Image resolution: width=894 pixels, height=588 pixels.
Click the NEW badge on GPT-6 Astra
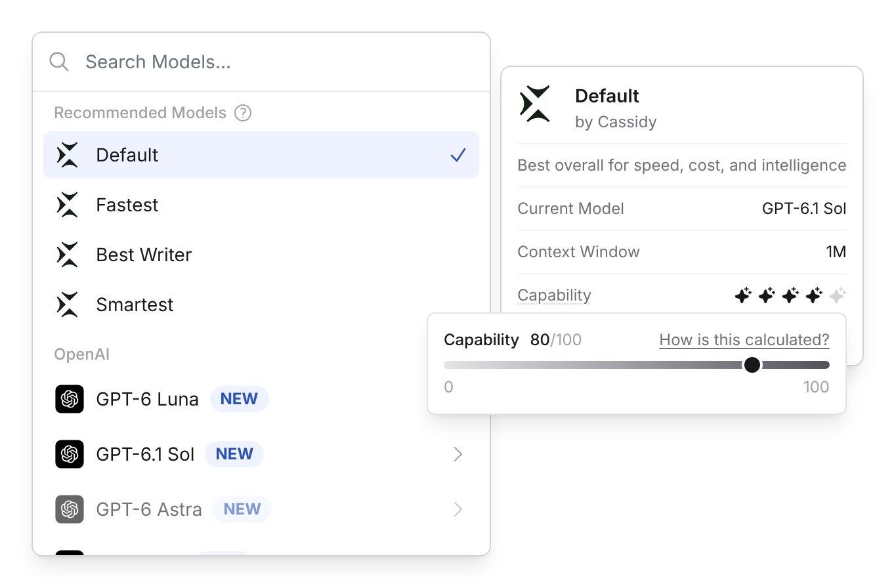pyautogui.click(x=242, y=509)
